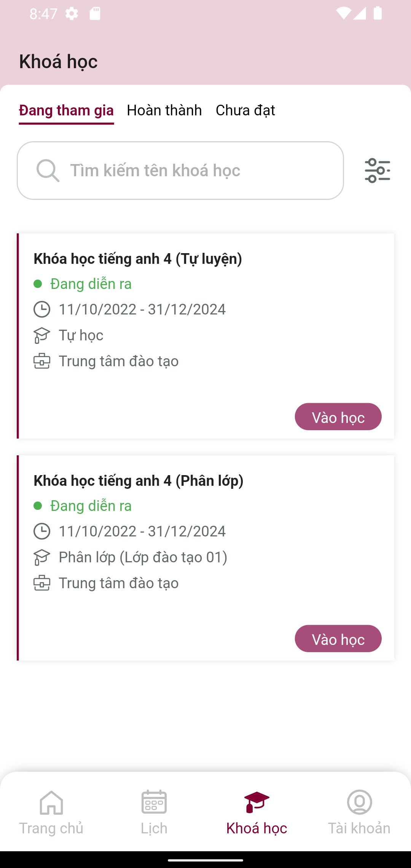Tap briefcase icon on Phân lớp course
The image size is (411, 868).
42,583
